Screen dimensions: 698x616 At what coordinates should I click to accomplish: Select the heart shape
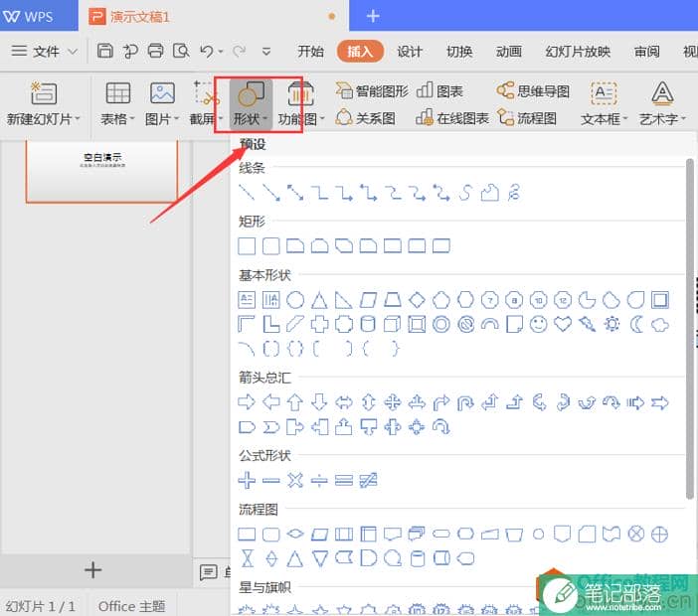click(x=563, y=324)
